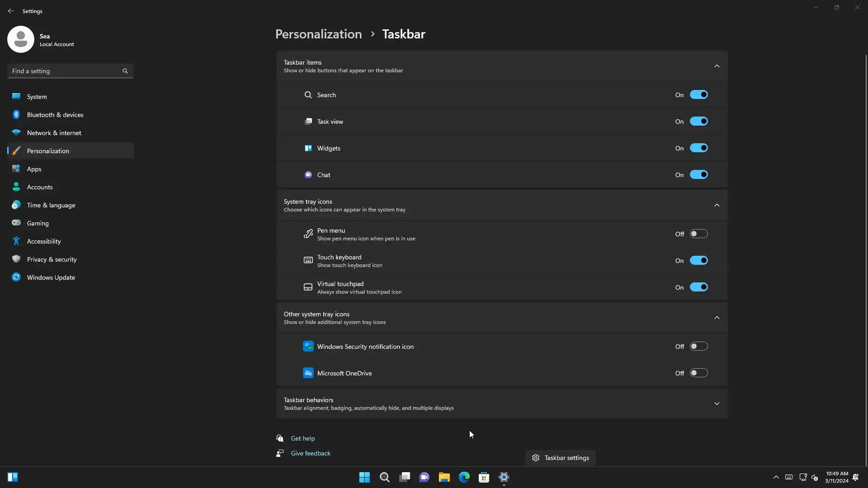The image size is (868, 488).
Task: Disable the Virtual touchpad toggle
Action: tap(698, 287)
